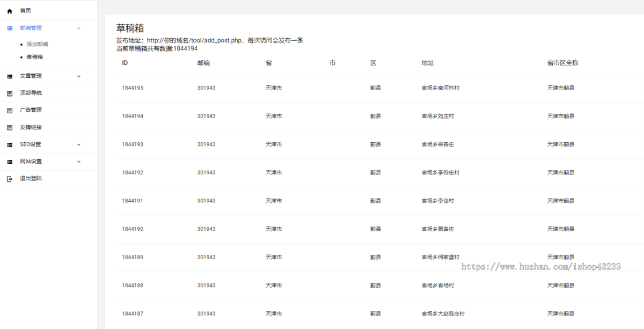Click address 官场乡大赵各庄村
Viewport: 644px width, 329px height.
coord(443,314)
